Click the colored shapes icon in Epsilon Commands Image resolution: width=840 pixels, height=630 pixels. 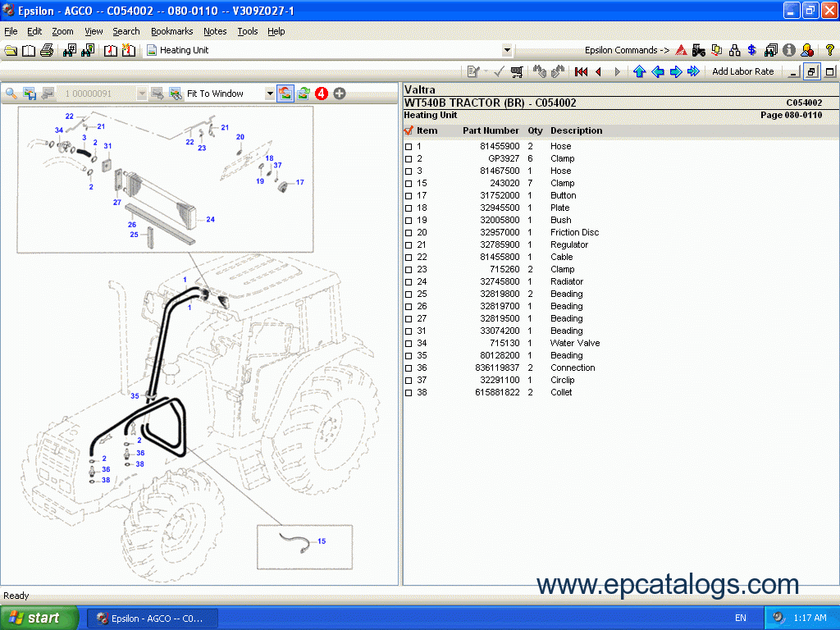(x=807, y=50)
